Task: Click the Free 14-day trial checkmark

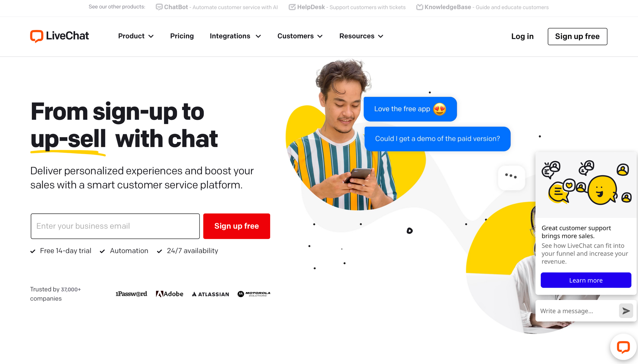Action: [x=33, y=250]
